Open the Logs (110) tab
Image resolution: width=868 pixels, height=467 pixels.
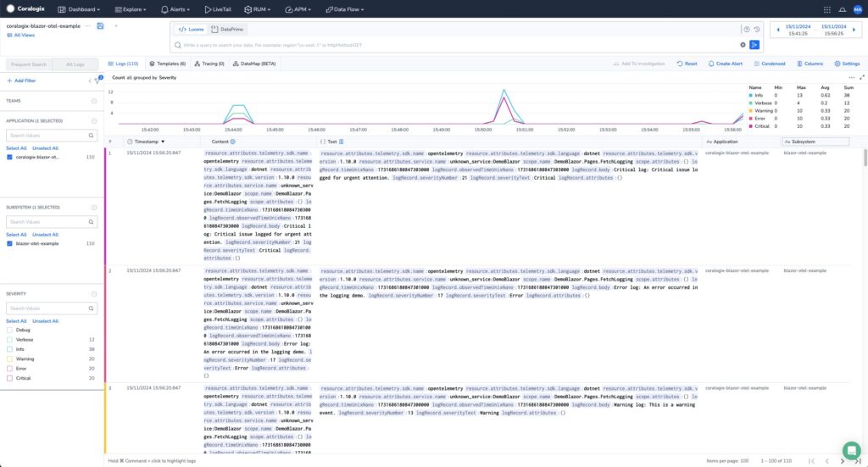(123, 64)
